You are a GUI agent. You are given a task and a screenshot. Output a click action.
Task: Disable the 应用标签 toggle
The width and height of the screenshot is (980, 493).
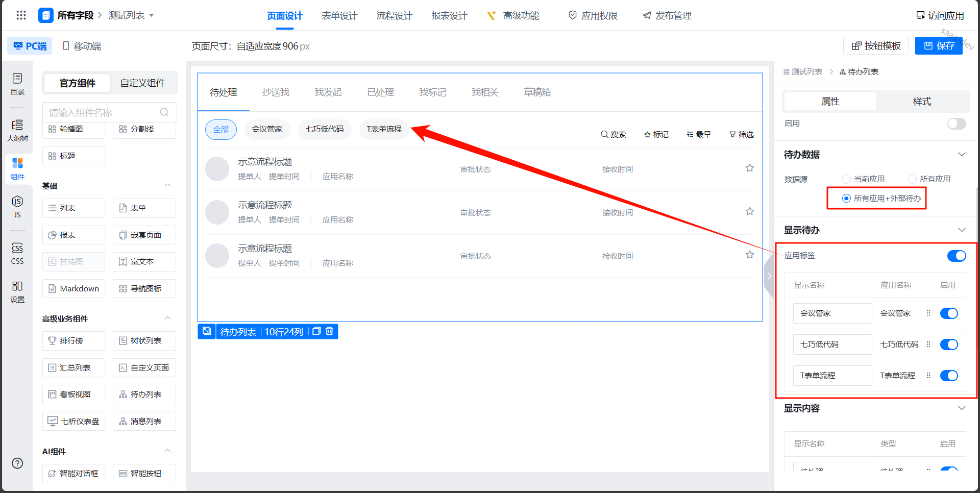coord(956,256)
